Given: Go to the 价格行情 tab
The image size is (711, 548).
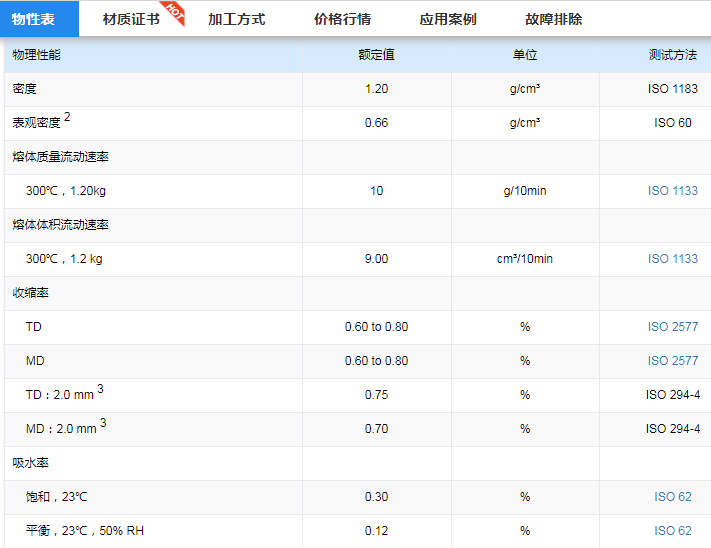Looking at the screenshot, I should (x=342, y=19).
